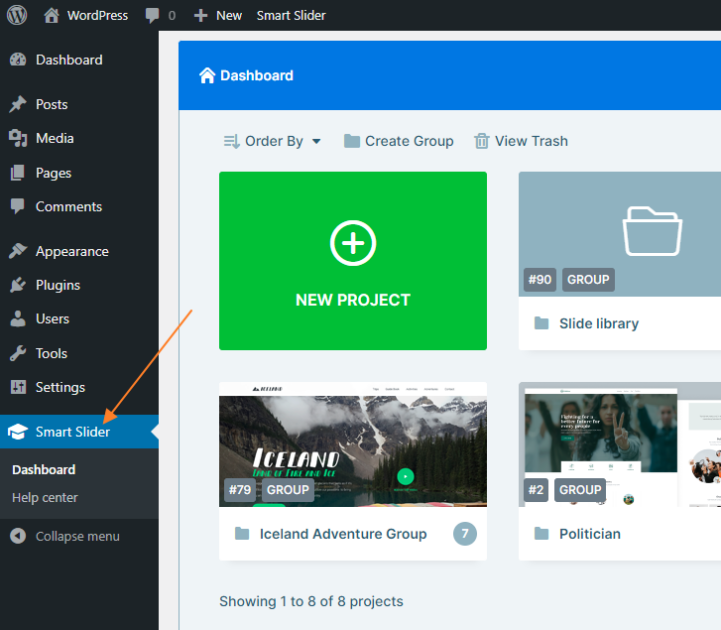This screenshot has width=721, height=630.
Task: Click the pages icon next to Pages
Action: pyautogui.click(x=17, y=173)
